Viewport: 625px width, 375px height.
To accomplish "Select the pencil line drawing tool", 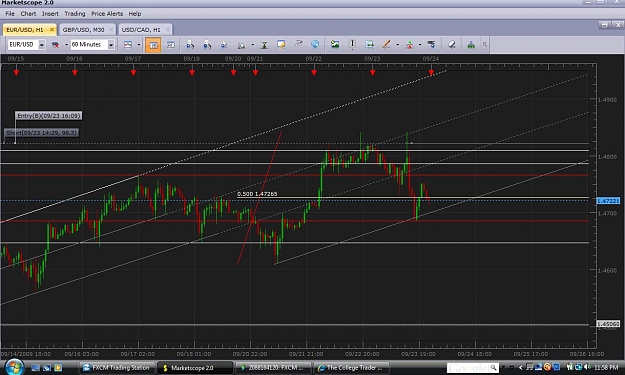I will [x=386, y=44].
